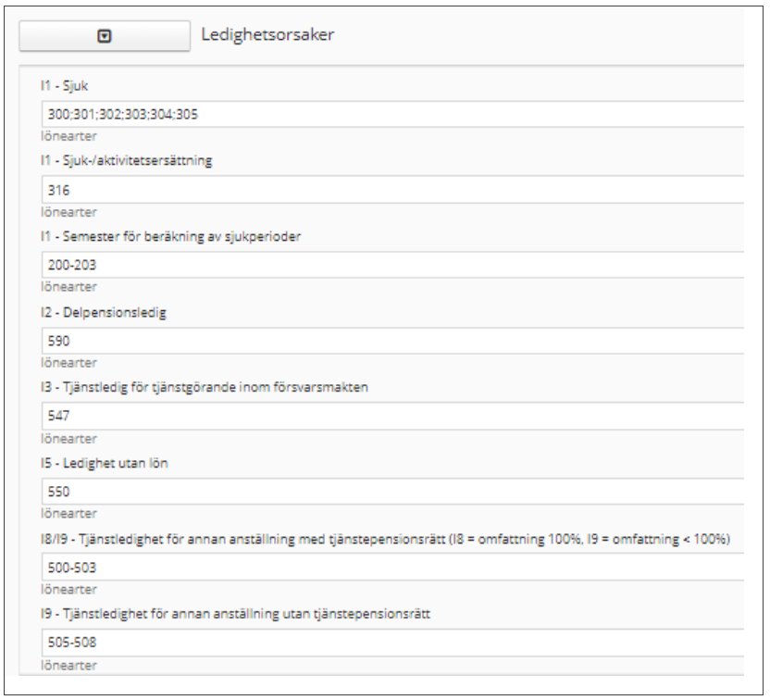Screen dimensions: 770x700
Task: Edit the Semester för beräkning field 200-203
Action: point(392,265)
